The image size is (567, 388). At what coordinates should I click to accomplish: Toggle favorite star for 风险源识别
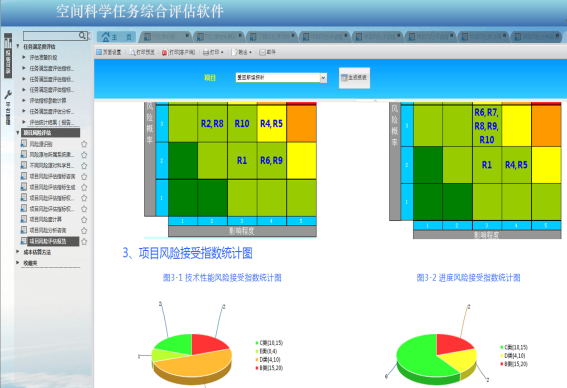(84, 144)
